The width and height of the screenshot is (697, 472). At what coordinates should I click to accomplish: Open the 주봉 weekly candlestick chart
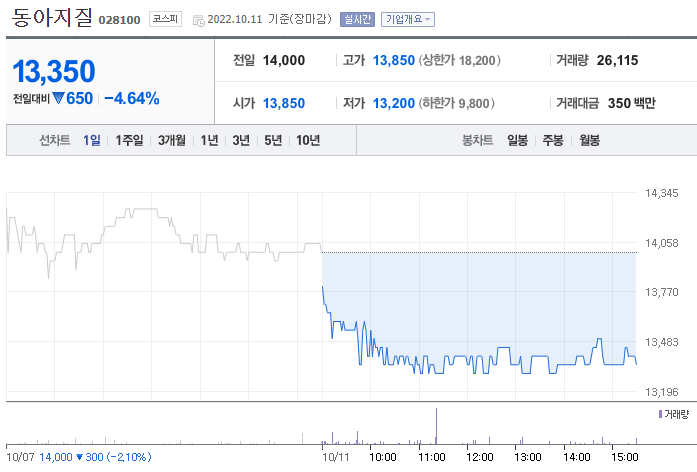553,140
